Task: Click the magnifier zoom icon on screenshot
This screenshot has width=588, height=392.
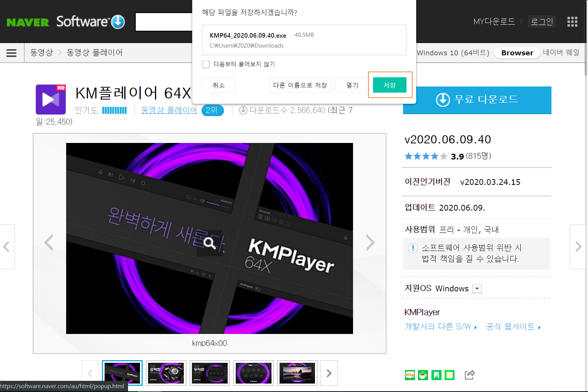Action: point(209,243)
